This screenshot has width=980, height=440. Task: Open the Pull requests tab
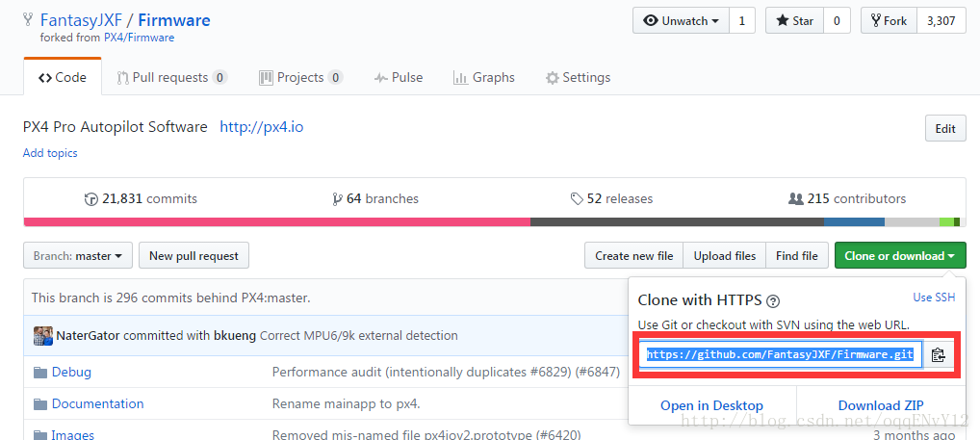coord(172,77)
